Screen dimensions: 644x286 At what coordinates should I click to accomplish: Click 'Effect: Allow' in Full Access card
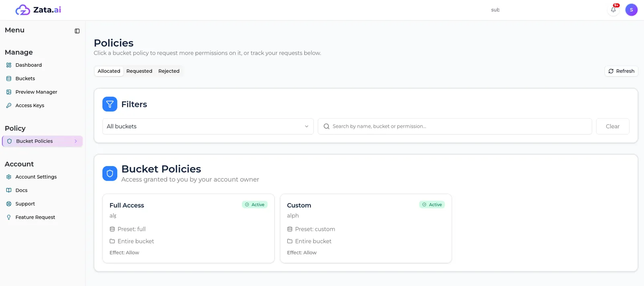click(x=124, y=253)
